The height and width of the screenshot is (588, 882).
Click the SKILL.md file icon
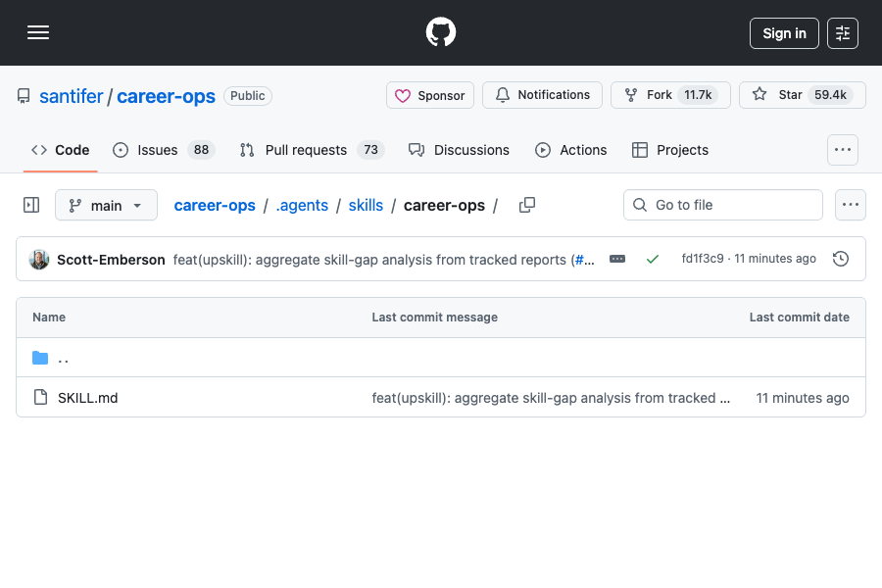(40, 397)
